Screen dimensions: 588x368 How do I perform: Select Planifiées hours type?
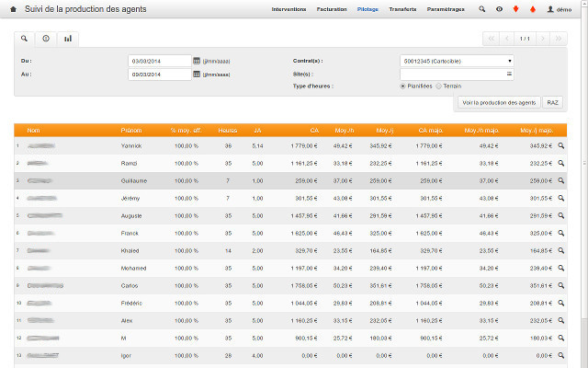[402, 86]
